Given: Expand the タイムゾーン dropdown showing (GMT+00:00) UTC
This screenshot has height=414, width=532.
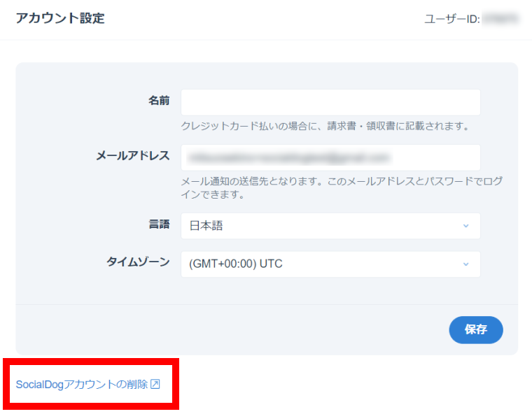Looking at the screenshot, I should coord(330,264).
